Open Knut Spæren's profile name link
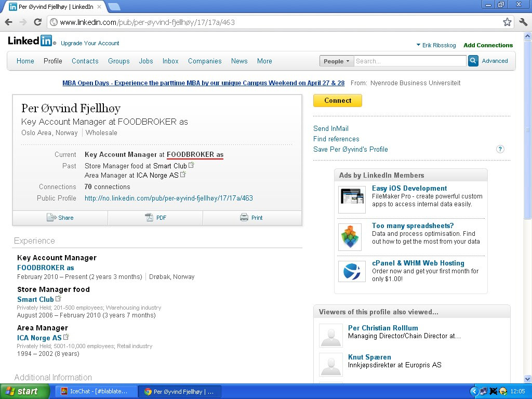The height and width of the screenshot is (399, 532). click(x=369, y=357)
